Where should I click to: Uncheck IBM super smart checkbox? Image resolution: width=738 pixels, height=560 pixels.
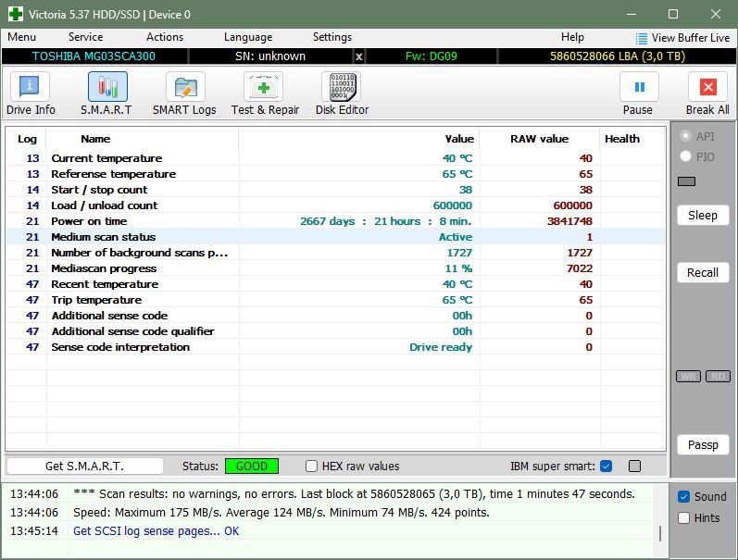(607, 467)
